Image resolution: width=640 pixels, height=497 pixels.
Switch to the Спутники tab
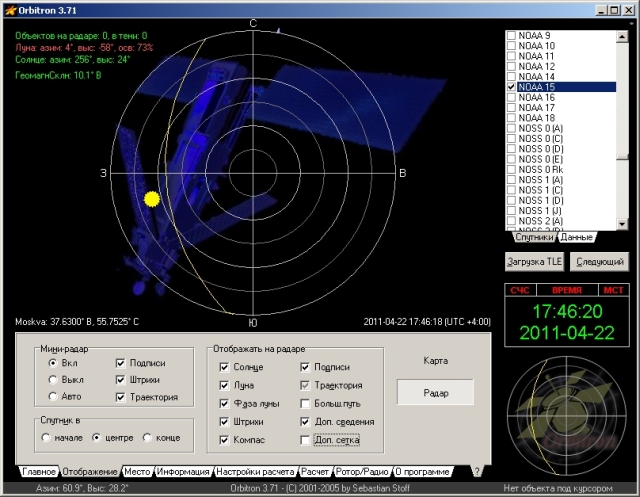534,237
